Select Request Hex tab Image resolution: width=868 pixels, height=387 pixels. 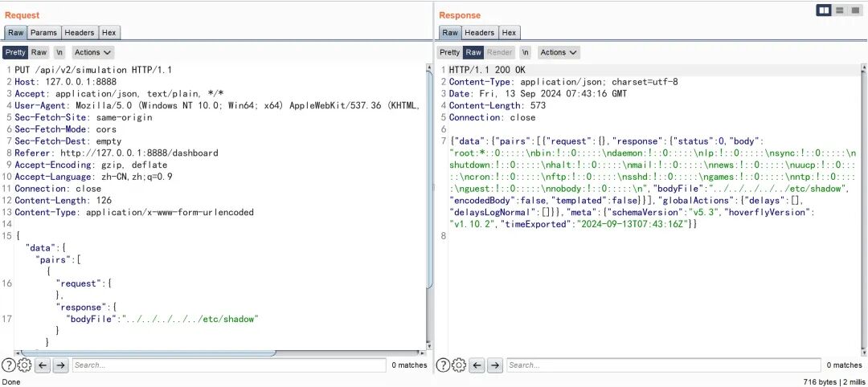coord(109,33)
